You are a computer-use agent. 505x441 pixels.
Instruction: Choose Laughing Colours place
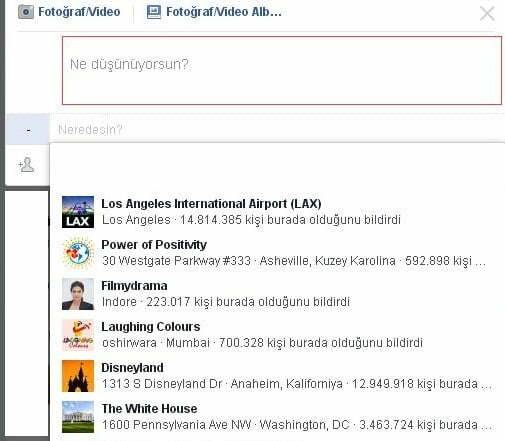[x=151, y=327]
